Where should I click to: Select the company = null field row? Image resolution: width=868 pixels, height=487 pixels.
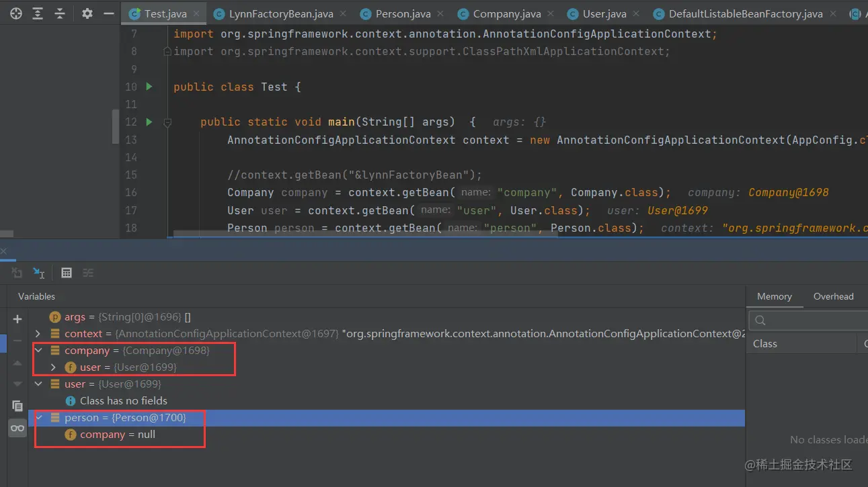(x=387, y=435)
